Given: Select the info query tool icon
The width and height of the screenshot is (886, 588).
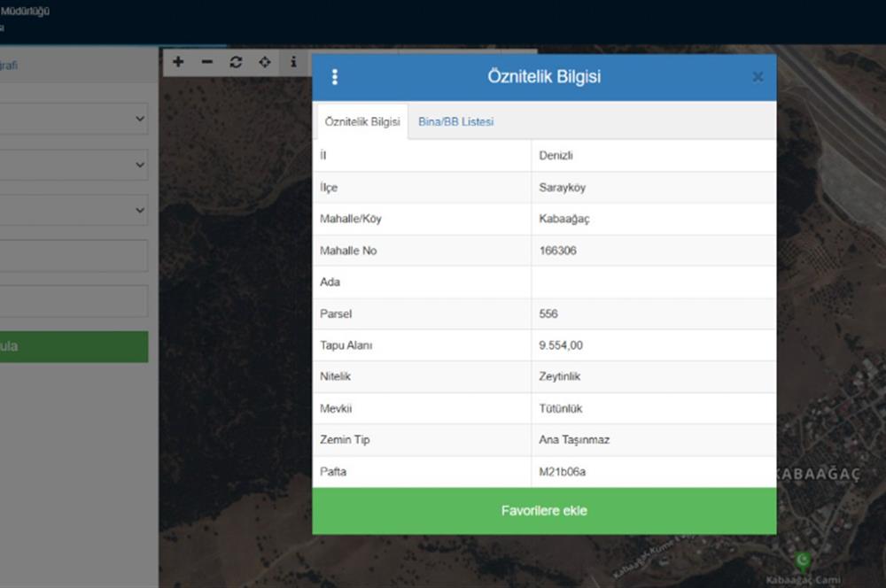Looking at the screenshot, I should tap(293, 62).
